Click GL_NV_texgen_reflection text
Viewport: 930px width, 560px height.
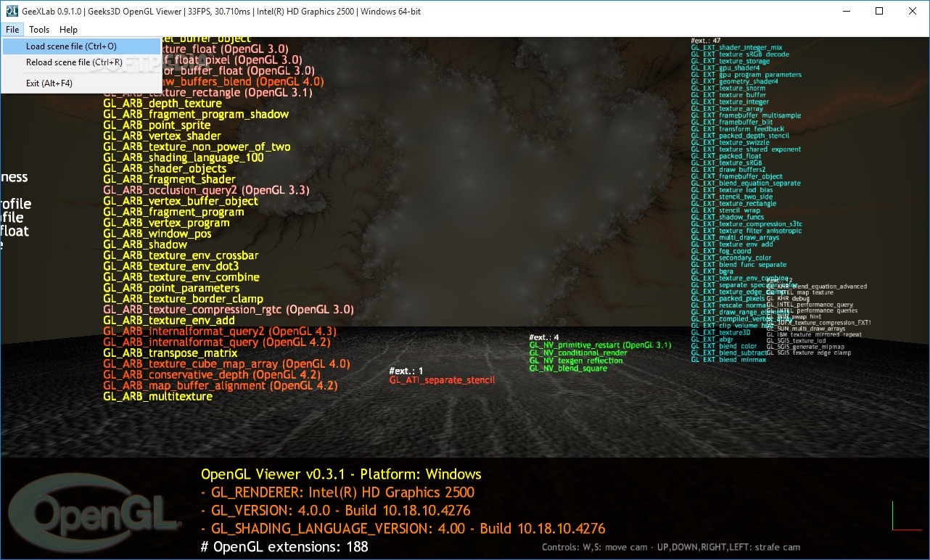pos(575,361)
